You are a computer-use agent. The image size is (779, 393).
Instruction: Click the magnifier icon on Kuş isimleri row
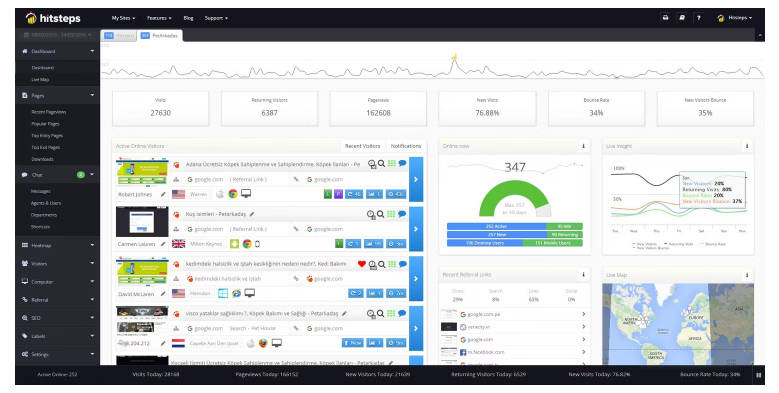pos(381,214)
